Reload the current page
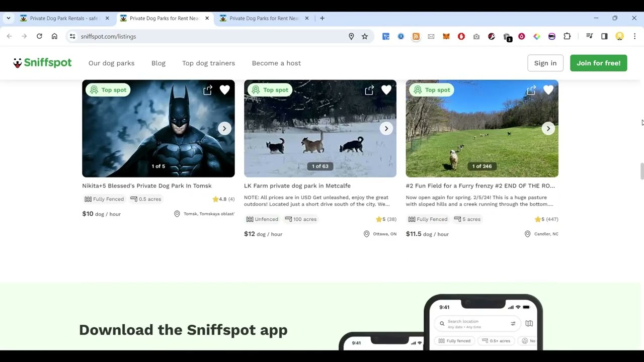Screen dimensions: 644x362 tap(39, 36)
